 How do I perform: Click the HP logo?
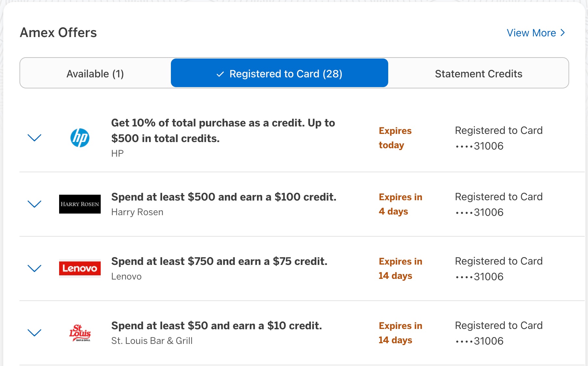tap(80, 138)
